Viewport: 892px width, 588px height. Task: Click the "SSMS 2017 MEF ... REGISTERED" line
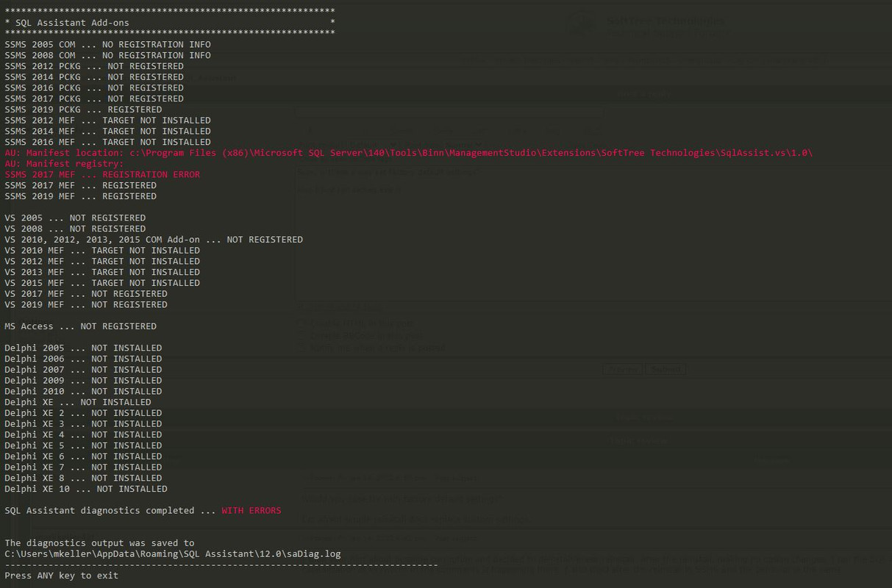tap(80, 185)
